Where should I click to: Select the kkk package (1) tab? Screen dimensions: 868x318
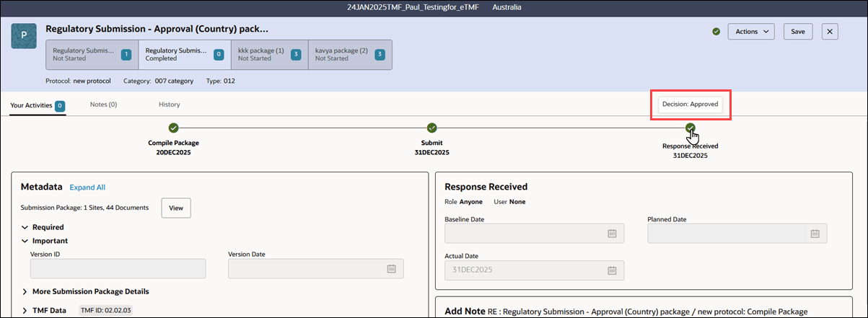269,55
